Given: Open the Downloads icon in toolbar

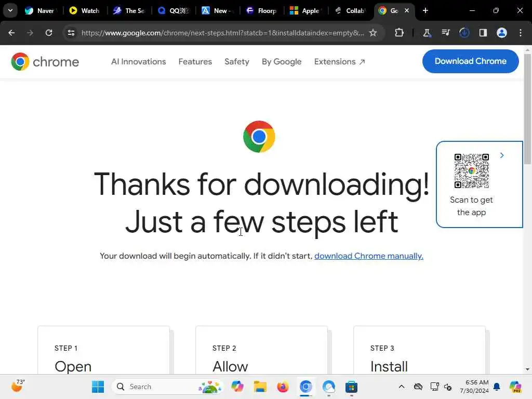Looking at the screenshot, I should coord(464,33).
